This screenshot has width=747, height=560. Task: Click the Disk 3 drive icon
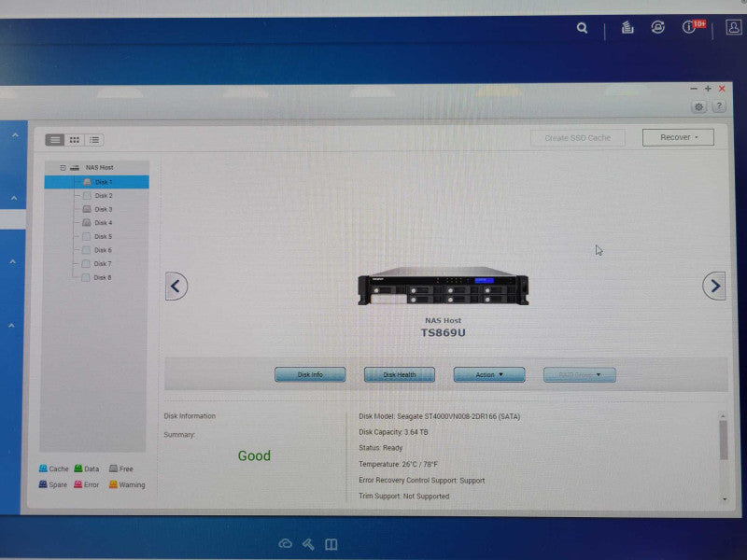[87, 209]
